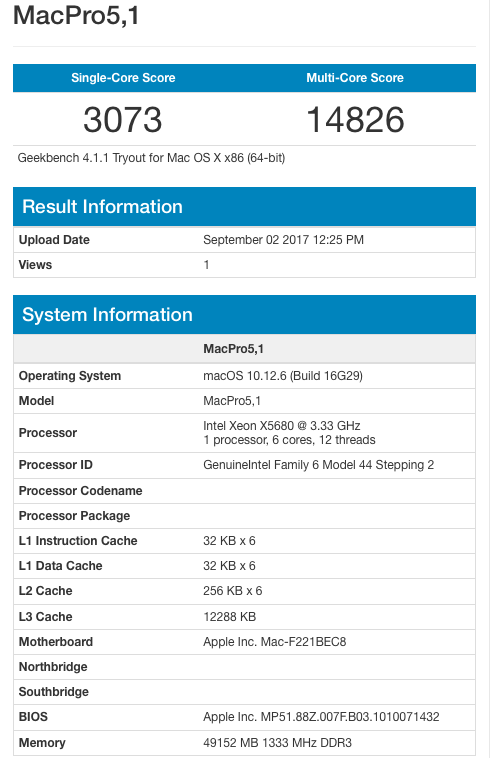Click the Geekbench 4.1.1 Tryout version text
This screenshot has height=758, width=490.
pos(151,158)
